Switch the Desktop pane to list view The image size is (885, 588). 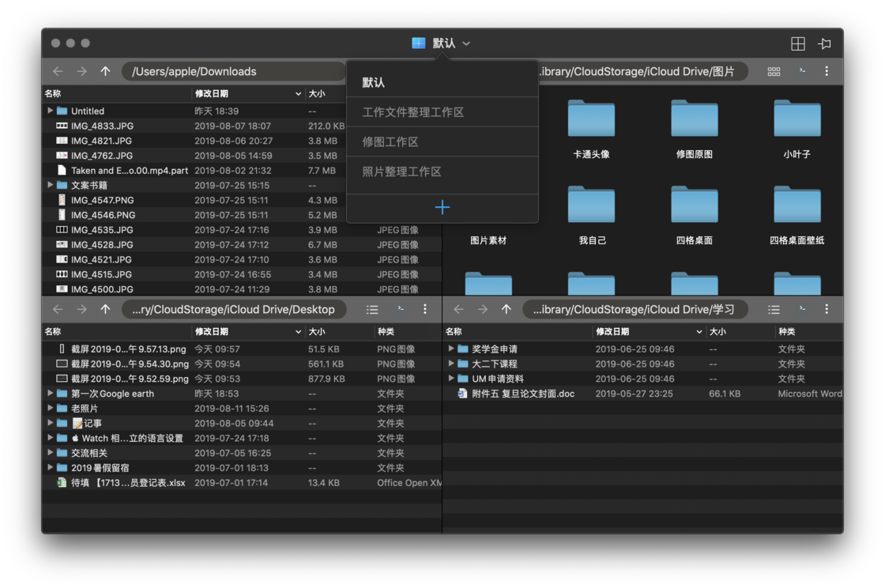click(x=372, y=309)
